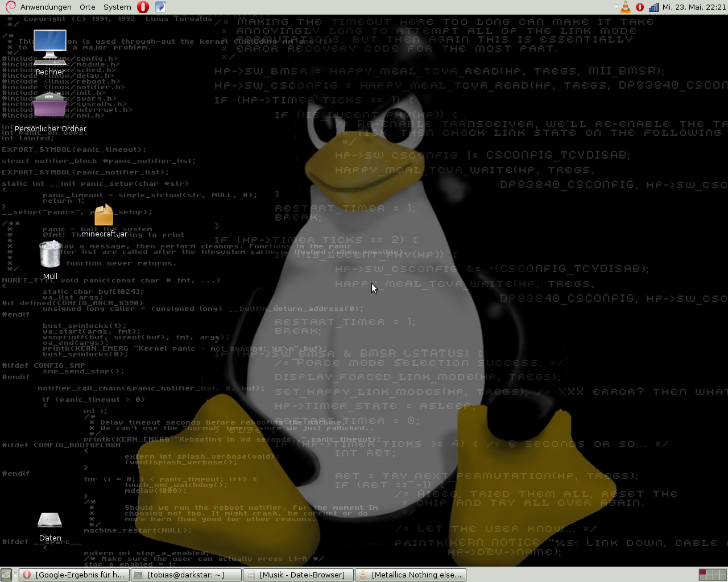Click the show desktop button
The image size is (728, 582).
tap(6, 575)
